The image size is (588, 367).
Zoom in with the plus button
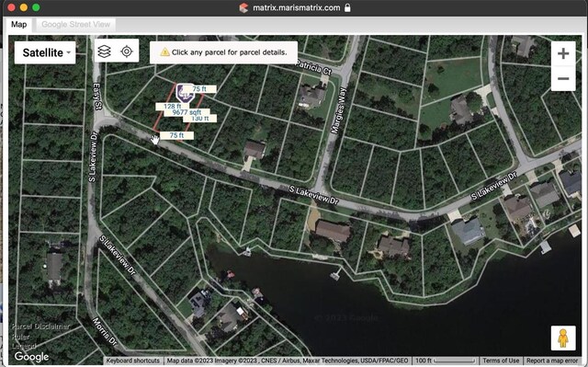pyautogui.click(x=563, y=53)
